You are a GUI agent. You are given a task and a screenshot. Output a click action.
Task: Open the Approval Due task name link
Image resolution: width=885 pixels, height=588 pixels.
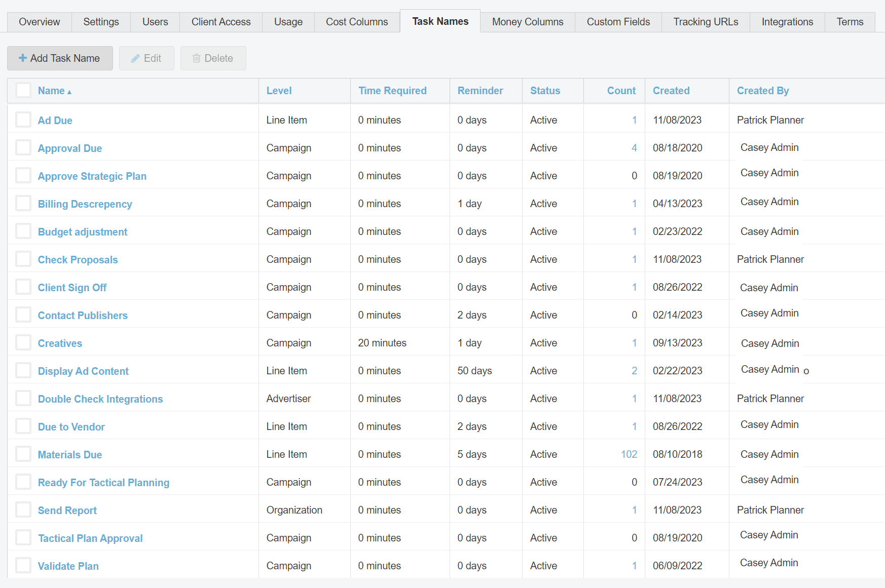(69, 148)
